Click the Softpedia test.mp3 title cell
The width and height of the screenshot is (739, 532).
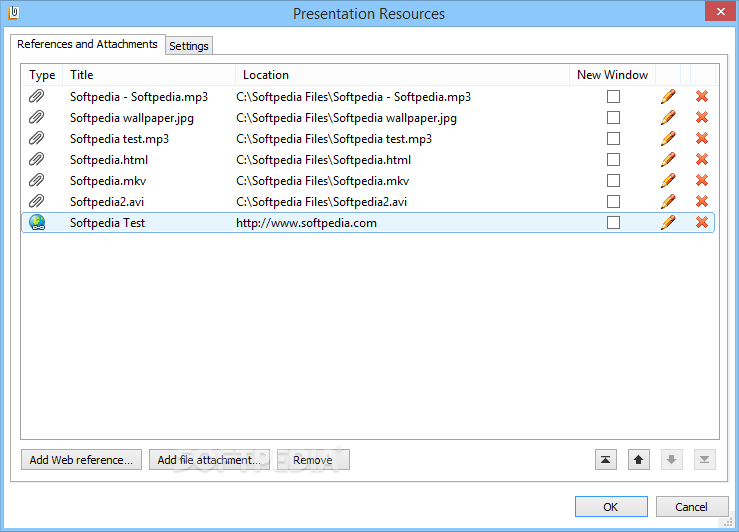click(x=119, y=139)
